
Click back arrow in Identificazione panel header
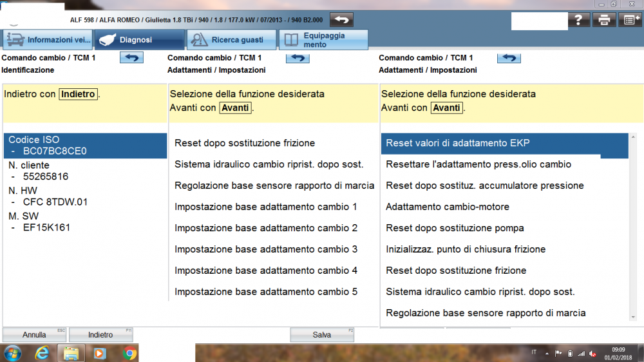[x=131, y=58]
